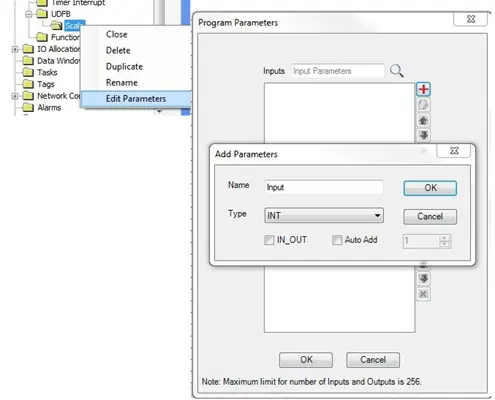Screen dimensions: 495x400
Task: Click the Data Window folder icon
Action: 28,61
